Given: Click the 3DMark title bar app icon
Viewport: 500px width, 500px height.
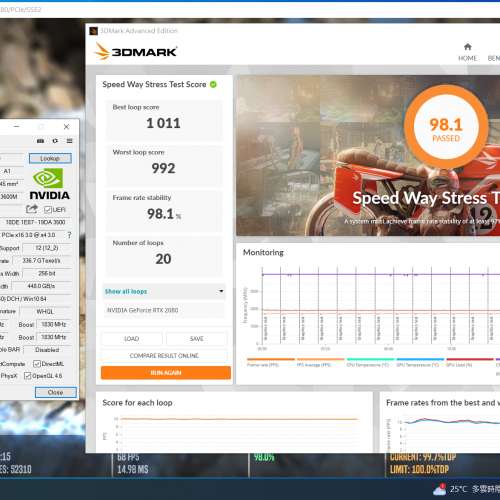Looking at the screenshot, I should [93, 31].
